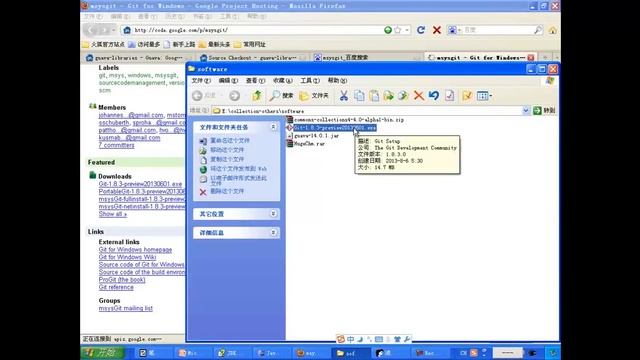
Task: Click E-mail this file task link
Action: click(x=238, y=181)
